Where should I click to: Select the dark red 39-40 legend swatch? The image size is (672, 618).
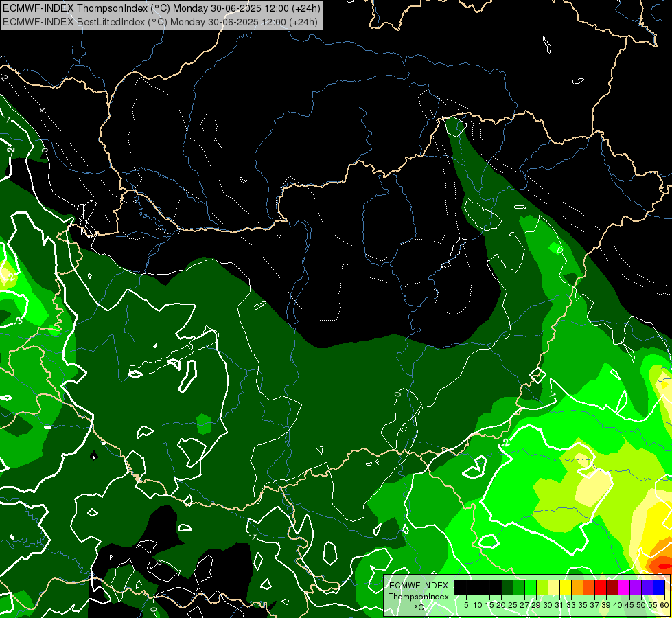[x=612, y=587]
